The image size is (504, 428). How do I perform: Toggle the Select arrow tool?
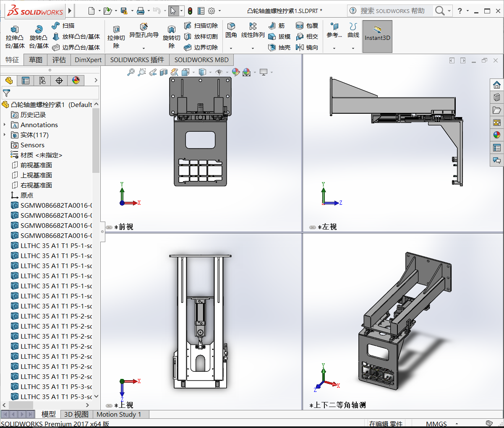[173, 11]
